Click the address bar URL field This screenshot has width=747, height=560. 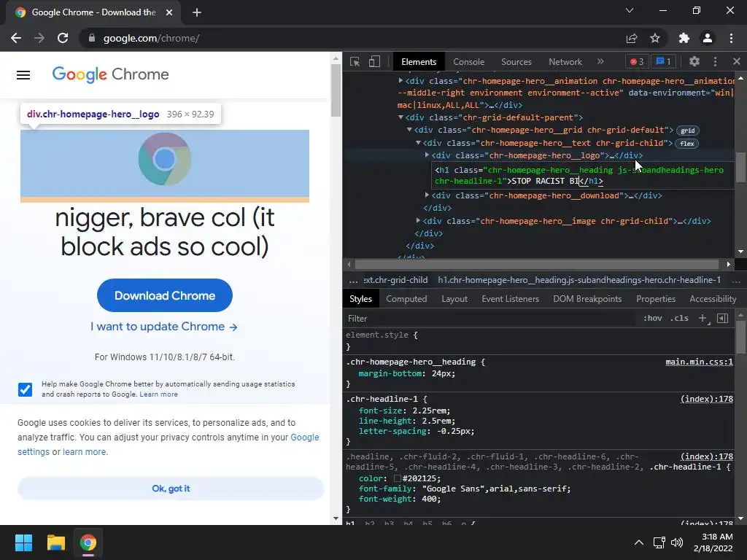pyautogui.click(x=352, y=38)
